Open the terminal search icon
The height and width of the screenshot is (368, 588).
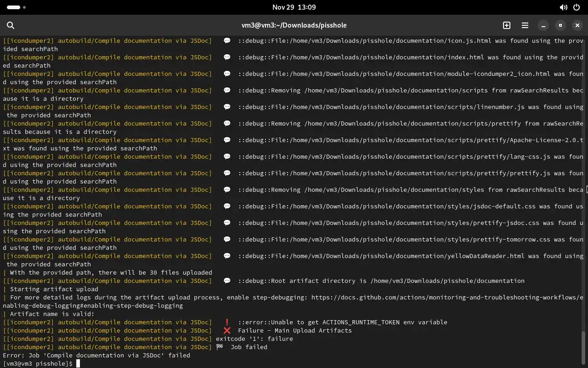coord(11,25)
